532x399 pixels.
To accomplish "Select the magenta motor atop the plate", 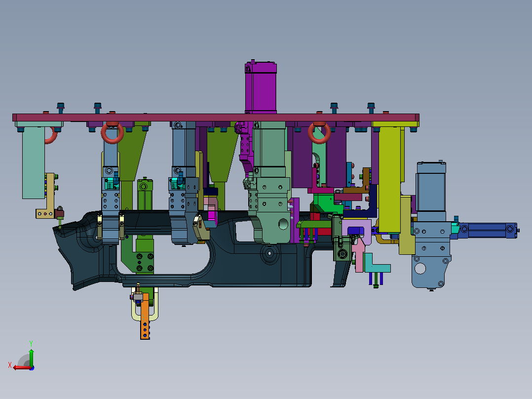I will (x=261, y=87).
